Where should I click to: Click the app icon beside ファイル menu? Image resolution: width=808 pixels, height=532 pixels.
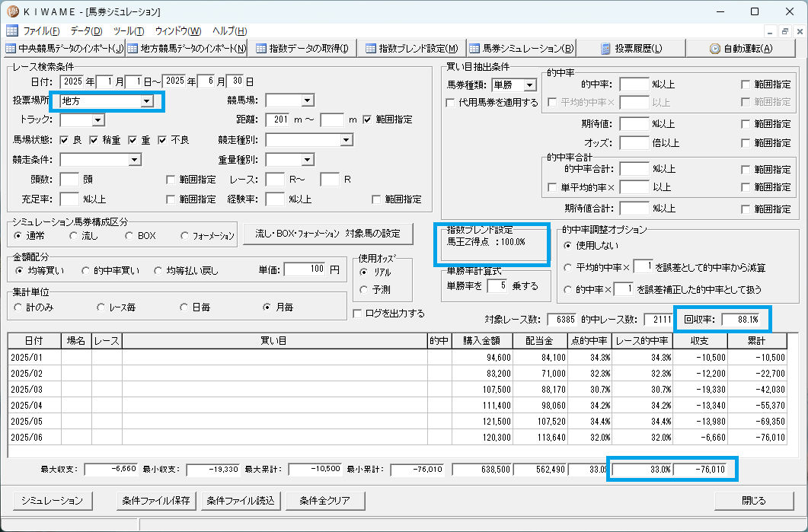12,31
